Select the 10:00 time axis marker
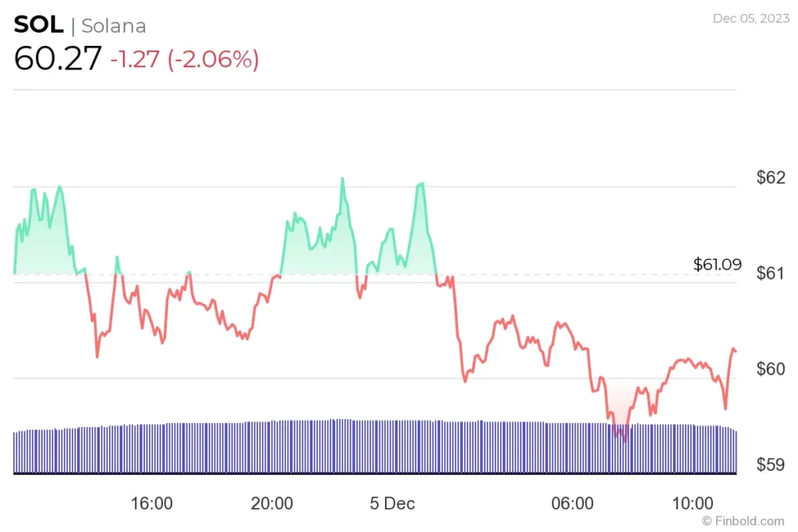The height and width of the screenshot is (532, 798). tap(693, 503)
